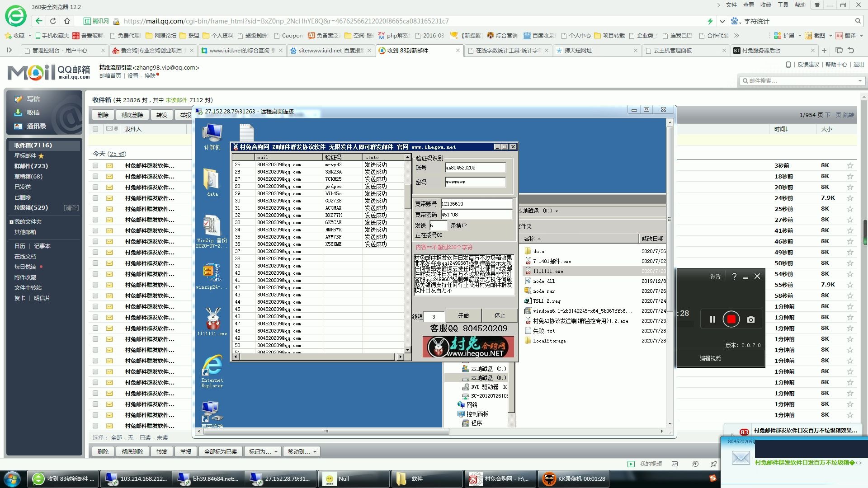Expand 我的文件夹 in mail sidebar
Screen dimensions: 868x488
(x=11, y=222)
